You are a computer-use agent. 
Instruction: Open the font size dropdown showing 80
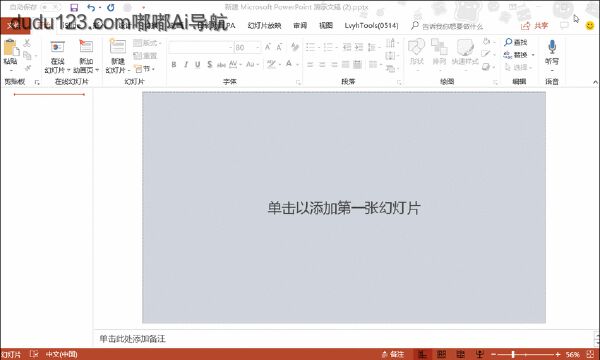tap(258, 47)
